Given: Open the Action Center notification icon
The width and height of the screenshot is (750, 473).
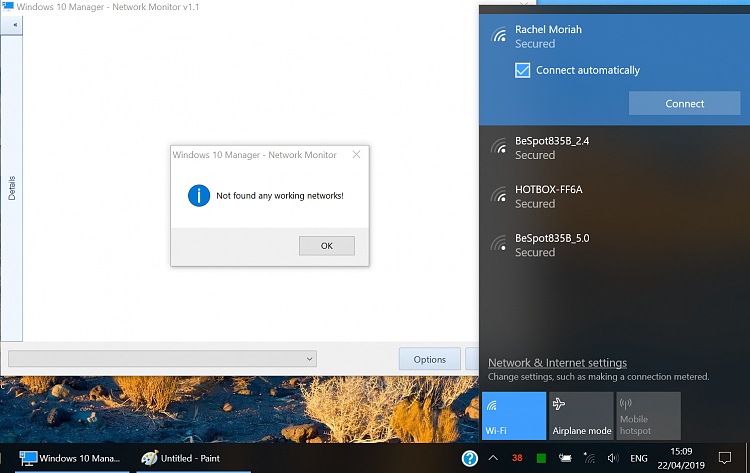Looking at the screenshot, I should coord(725,458).
